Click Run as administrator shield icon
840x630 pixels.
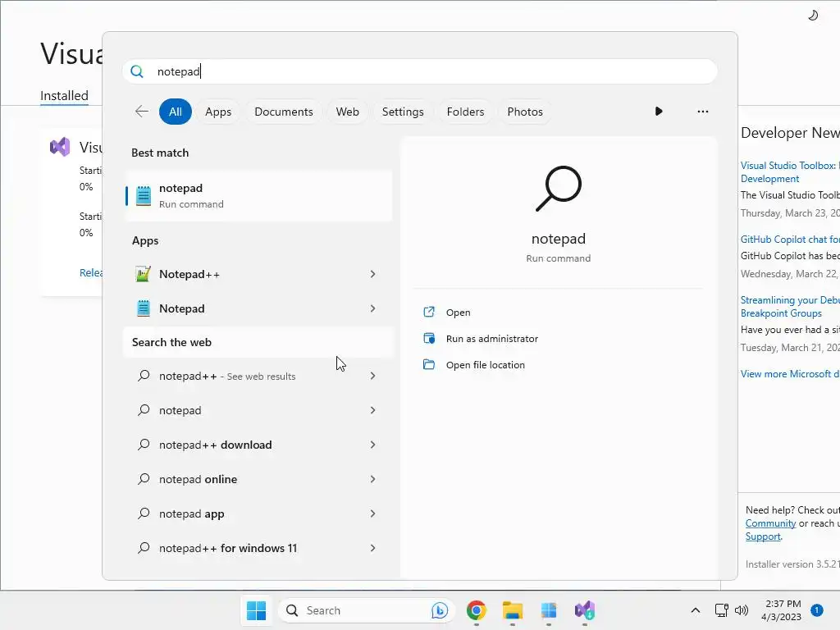pyautogui.click(x=429, y=339)
